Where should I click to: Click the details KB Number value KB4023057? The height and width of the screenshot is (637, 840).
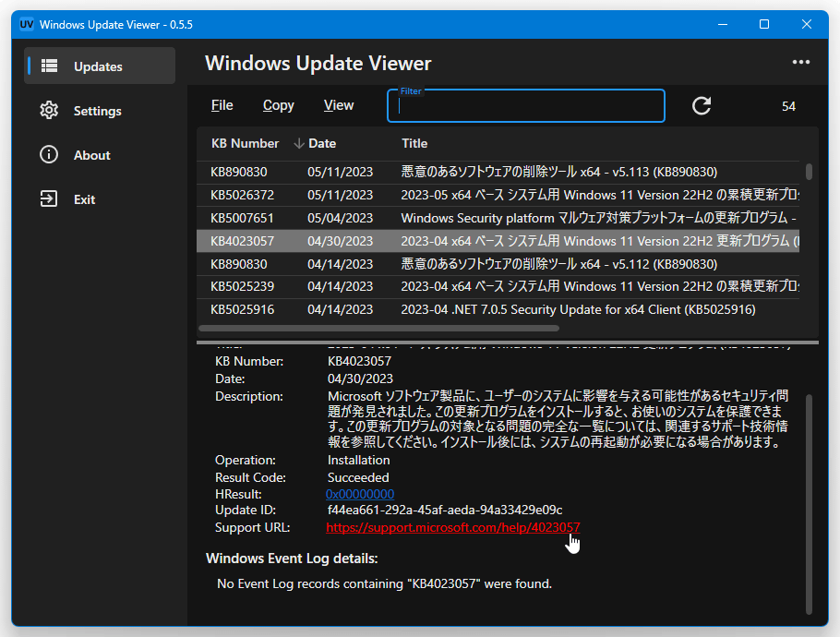pos(359,361)
